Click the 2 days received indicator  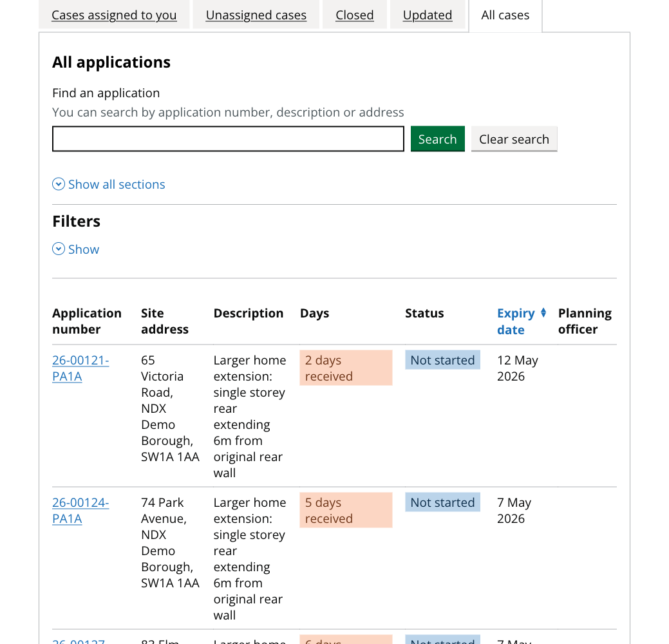click(345, 368)
